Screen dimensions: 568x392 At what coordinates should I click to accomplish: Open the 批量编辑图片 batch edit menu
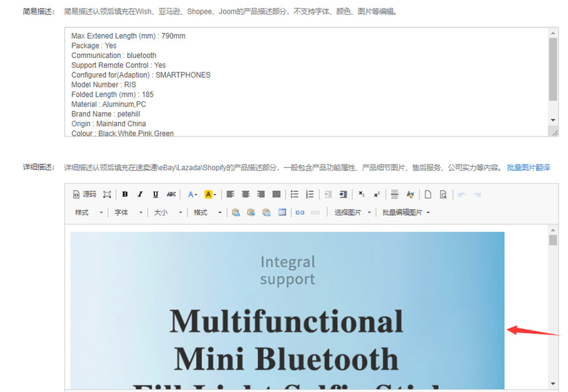(x=406, y=213)
